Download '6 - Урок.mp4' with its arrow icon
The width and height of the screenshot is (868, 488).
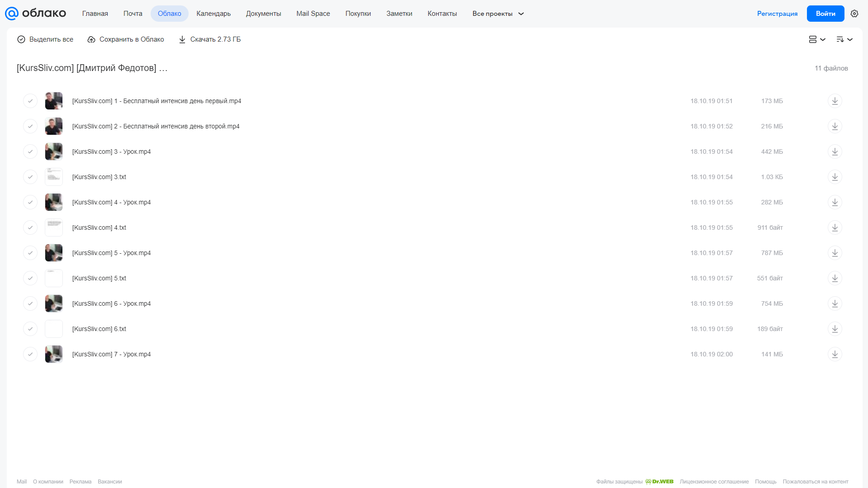pos(835,303)
